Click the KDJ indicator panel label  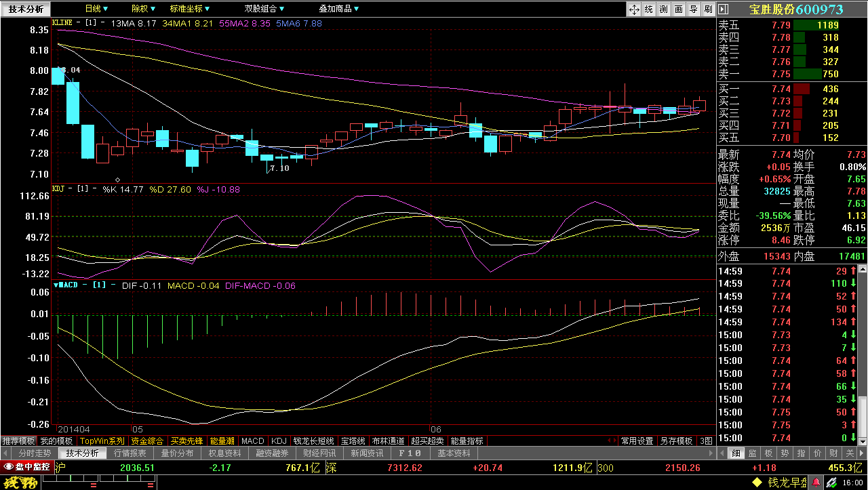(59, 189)
